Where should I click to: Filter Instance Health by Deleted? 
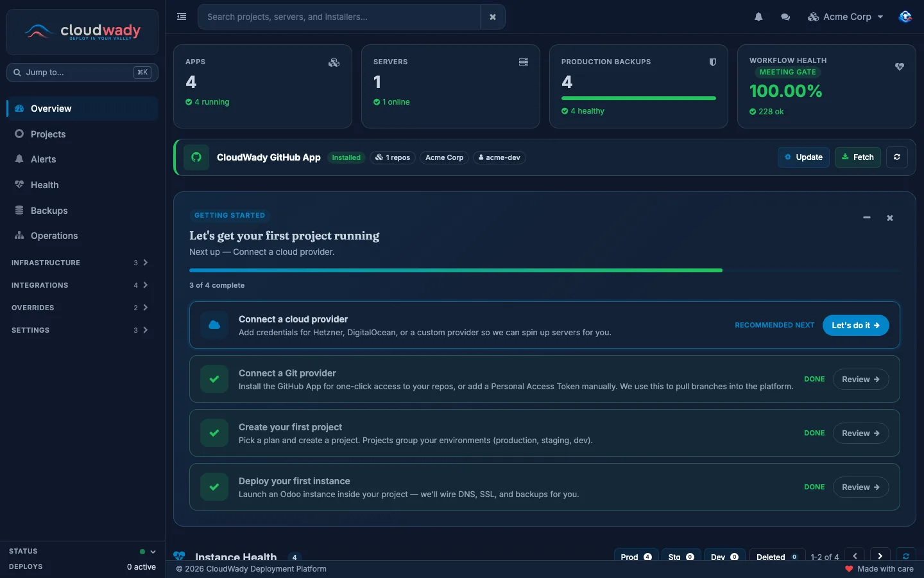point(777,556)
